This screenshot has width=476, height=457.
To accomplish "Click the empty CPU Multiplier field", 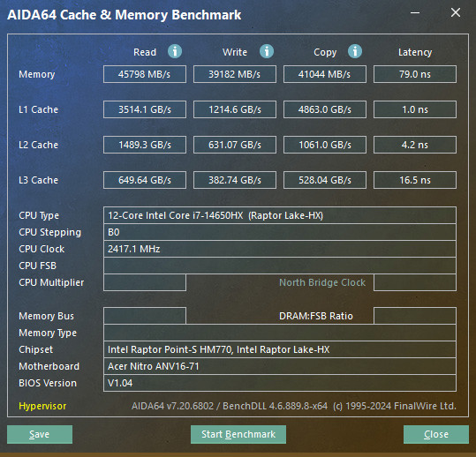I will coord(145,282).
